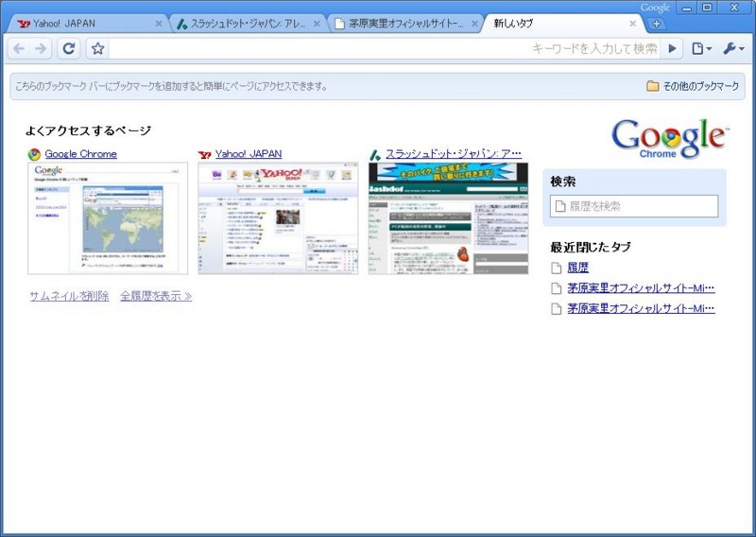Click the Yahoo favicon beside Yahoo! JAPAN link
Image resolution: width=756 pixels, height=537 pixels.
(204, 155)
